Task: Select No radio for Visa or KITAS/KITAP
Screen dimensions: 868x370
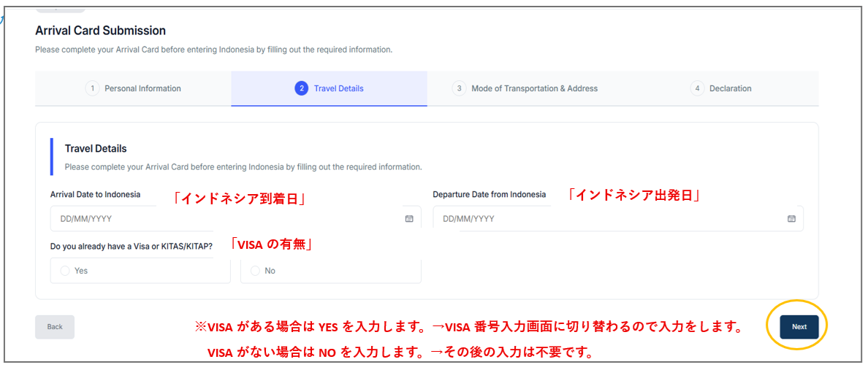Action: (x=255, y=271)
